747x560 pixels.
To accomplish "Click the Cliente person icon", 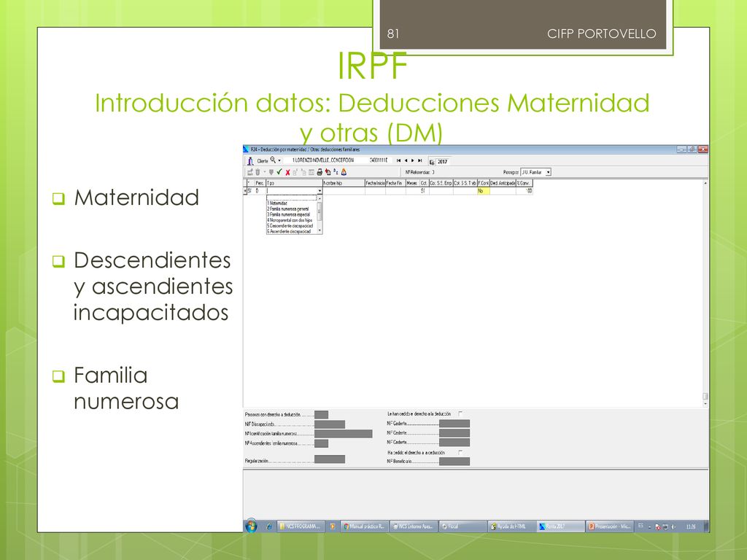I will (x=250, y=161).
